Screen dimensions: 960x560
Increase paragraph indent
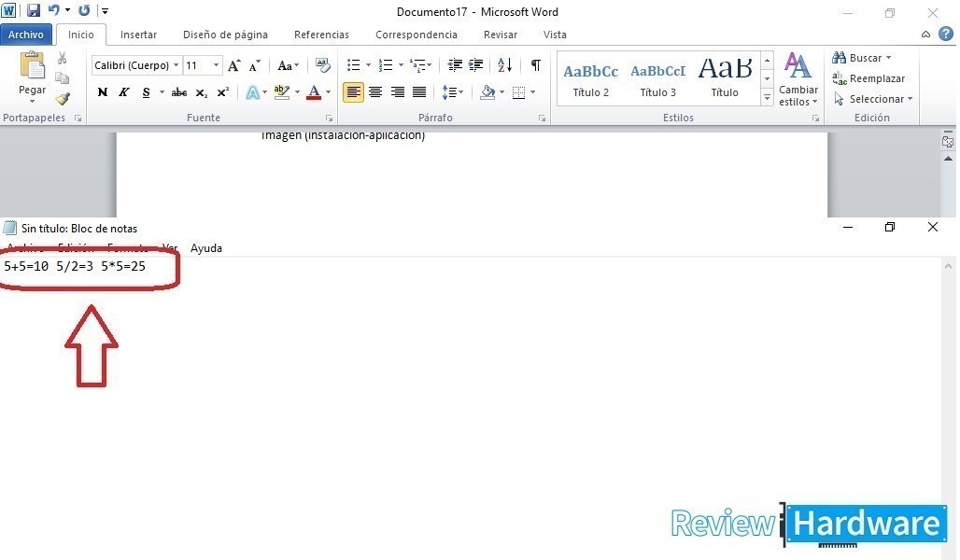tap(475, 65)
